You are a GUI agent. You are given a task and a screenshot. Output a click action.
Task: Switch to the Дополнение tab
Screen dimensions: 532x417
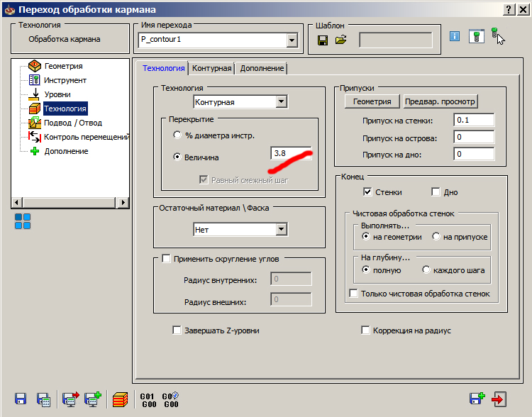click(x=262, y=68)
